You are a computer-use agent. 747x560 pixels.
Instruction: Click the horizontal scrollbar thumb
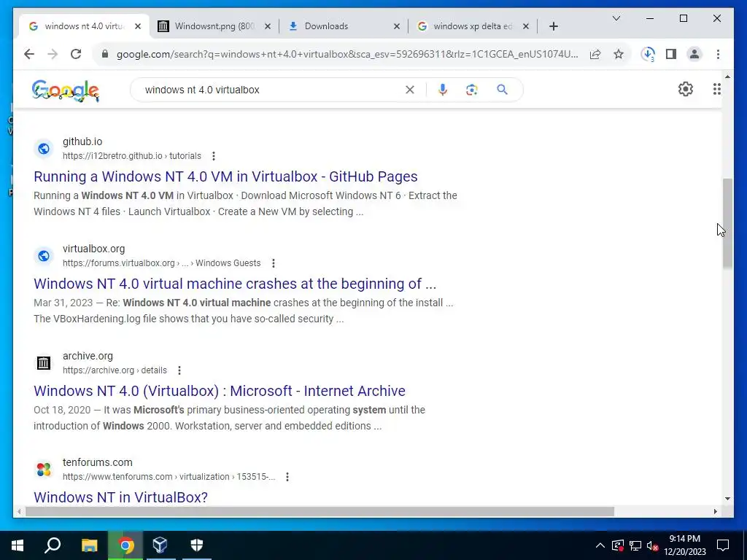pyautogui.click(x=320, y=511)
